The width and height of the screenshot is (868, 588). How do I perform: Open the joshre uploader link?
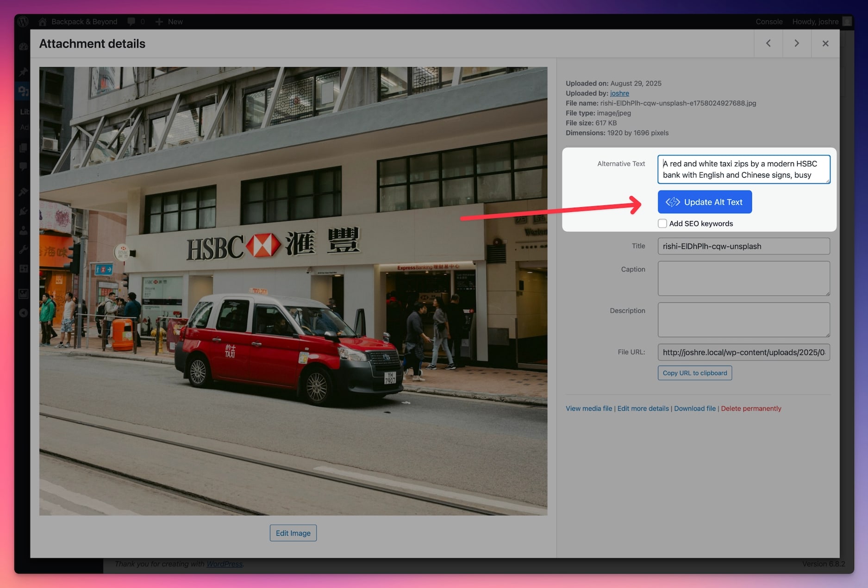(x=619, y=93)
